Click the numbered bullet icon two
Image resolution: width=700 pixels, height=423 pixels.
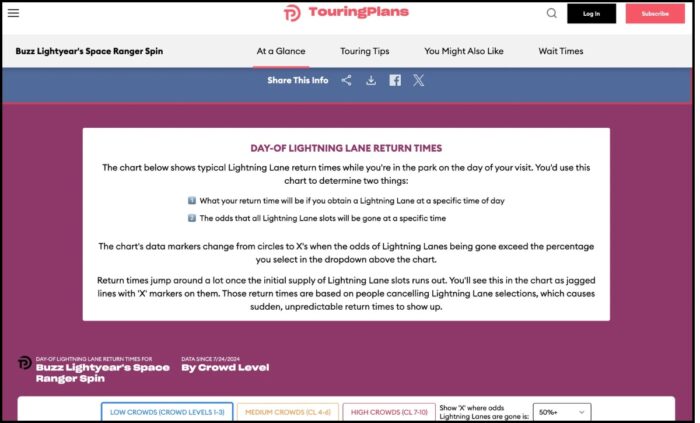pos(192,218)
